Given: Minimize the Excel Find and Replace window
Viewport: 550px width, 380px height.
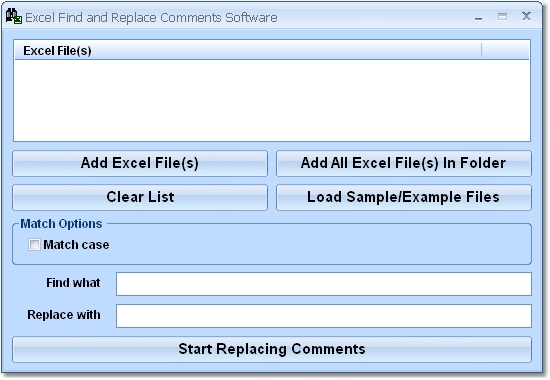Looking at the screenshot, I should tap(478, 17).
